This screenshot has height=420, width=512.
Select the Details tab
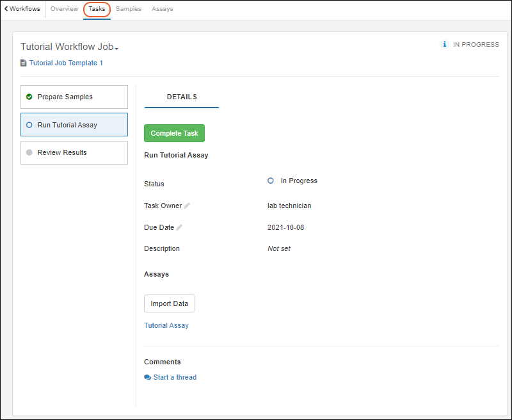pos(182,97)
